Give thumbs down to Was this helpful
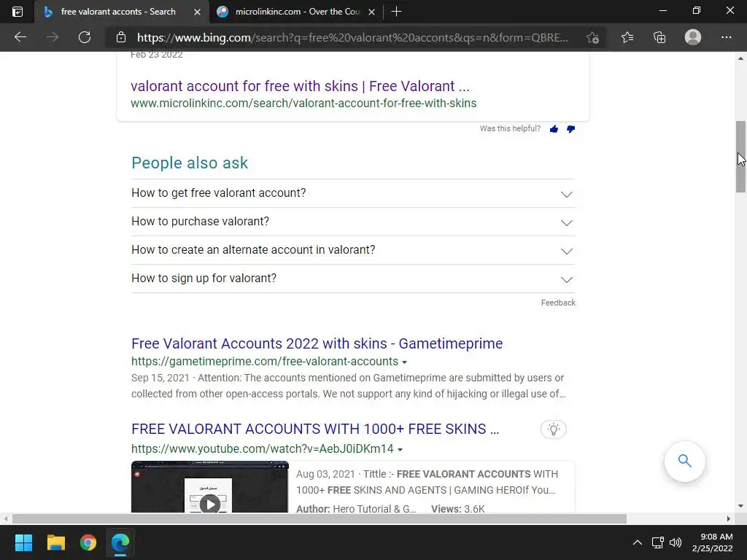This screenshot has height=560, width=747. click(x=570, y=129)
